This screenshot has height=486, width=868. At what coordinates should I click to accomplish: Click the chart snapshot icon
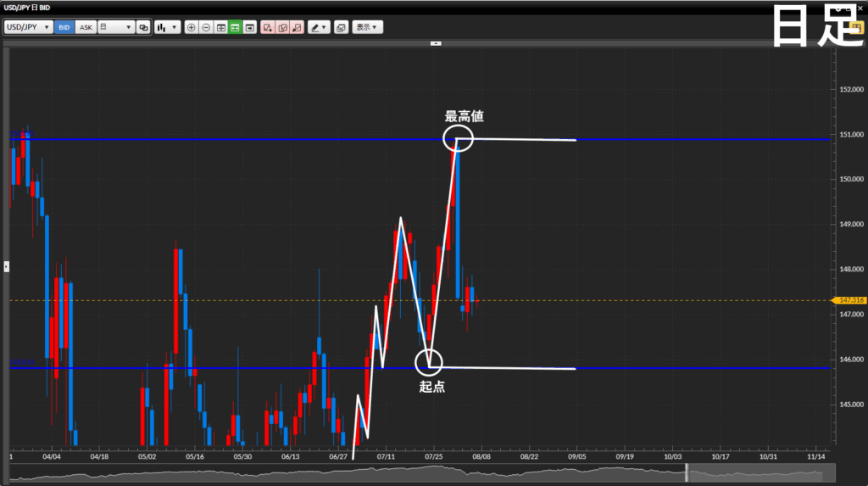click(x=341, y=27)
